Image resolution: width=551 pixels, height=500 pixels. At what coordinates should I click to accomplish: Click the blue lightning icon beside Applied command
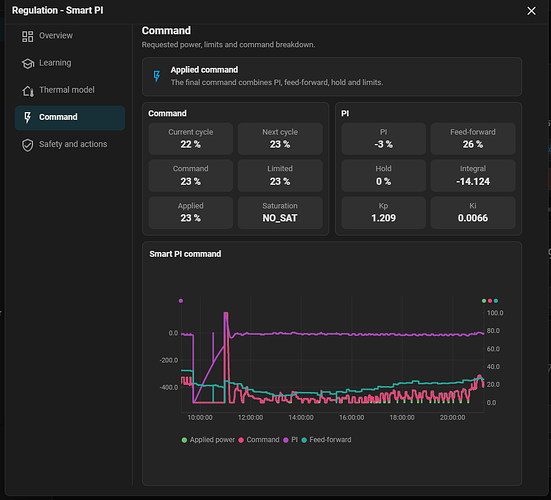157,76
